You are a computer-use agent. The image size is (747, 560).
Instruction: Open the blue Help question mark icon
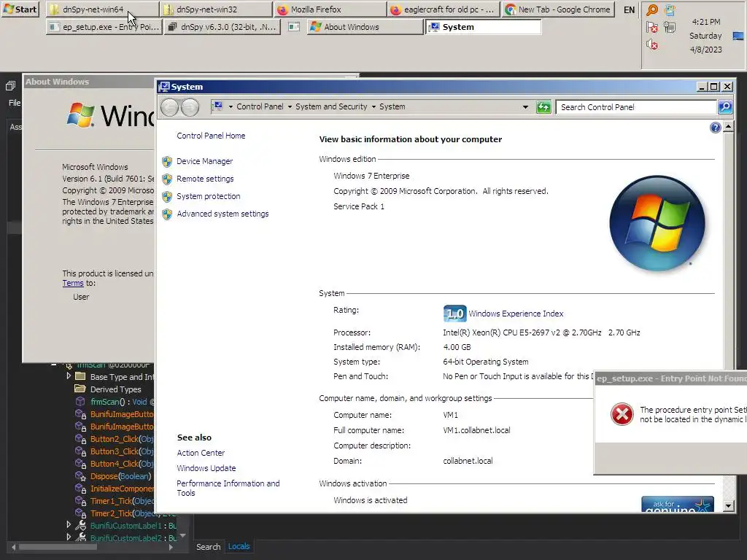tap(715, 128)
